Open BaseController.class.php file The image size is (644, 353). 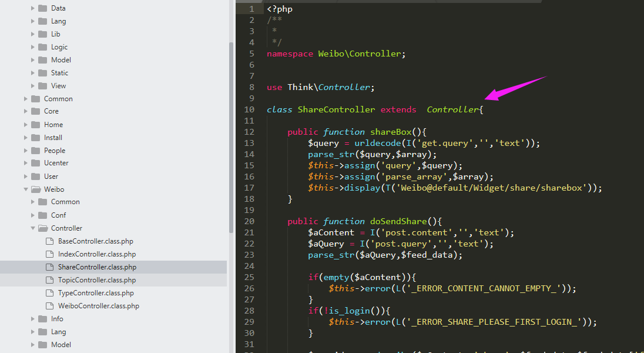pyautogui.click(x=96, y=241)
